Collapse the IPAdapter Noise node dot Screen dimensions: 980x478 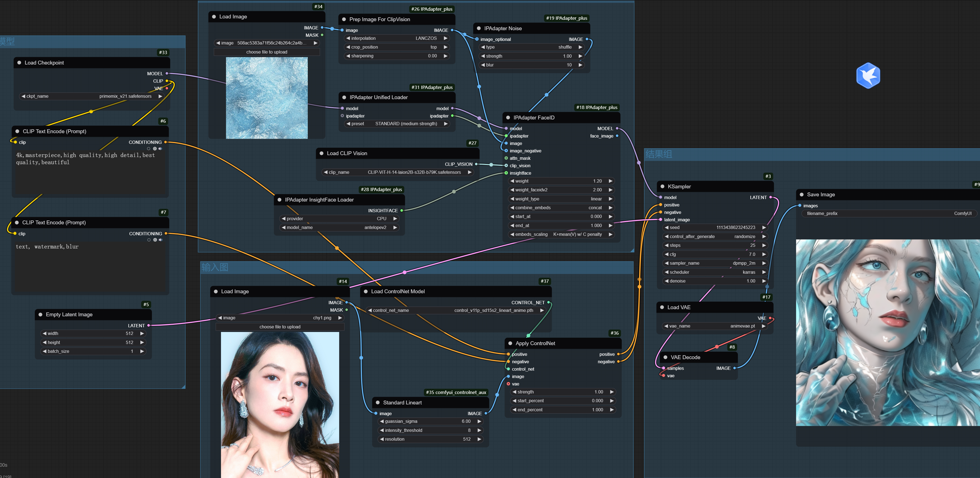click(478, 29)
